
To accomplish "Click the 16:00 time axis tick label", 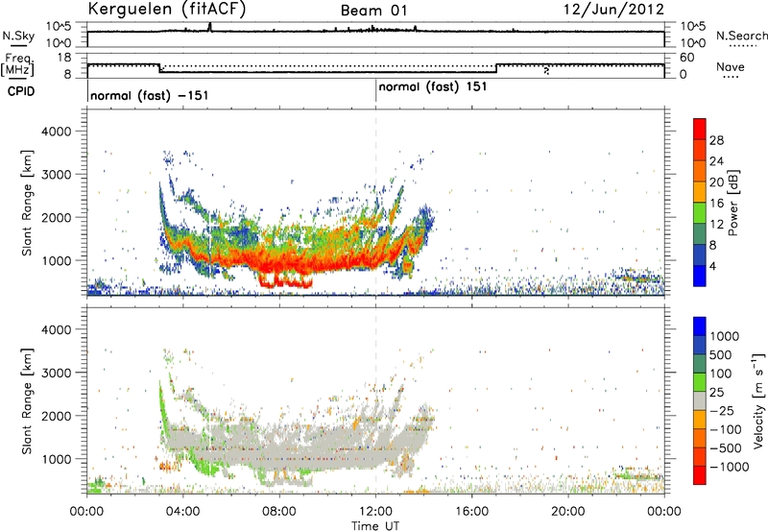I will coord(472,512).
